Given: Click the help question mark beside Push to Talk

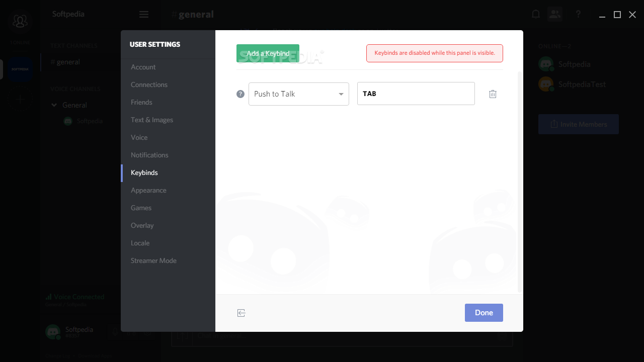Looking at the screenshot, I should coord(240,94).
